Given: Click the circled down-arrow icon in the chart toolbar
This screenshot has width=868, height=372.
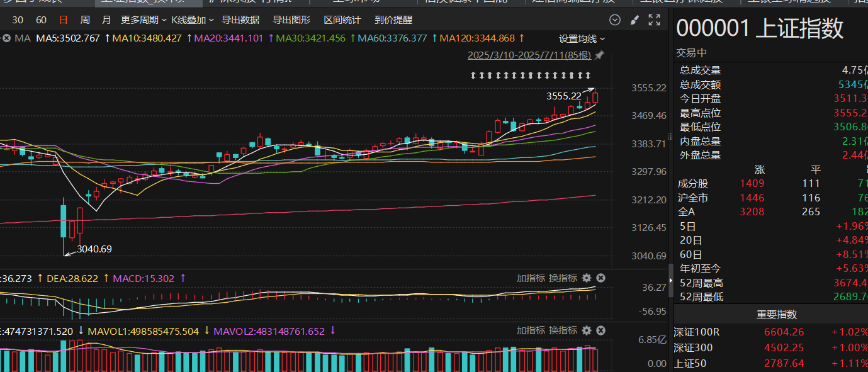Looking at the screenshot, I should click(x=615, y=20).
